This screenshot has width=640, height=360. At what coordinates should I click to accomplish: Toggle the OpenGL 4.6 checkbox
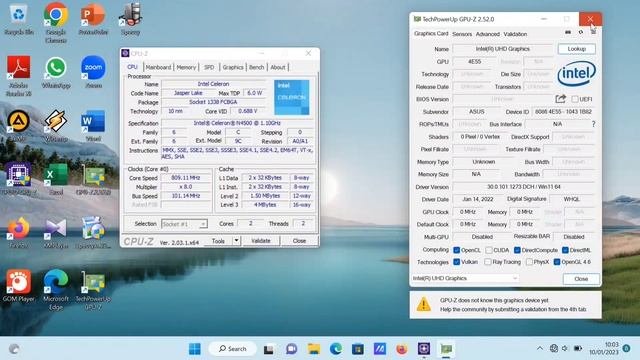(x=557, y=262)
